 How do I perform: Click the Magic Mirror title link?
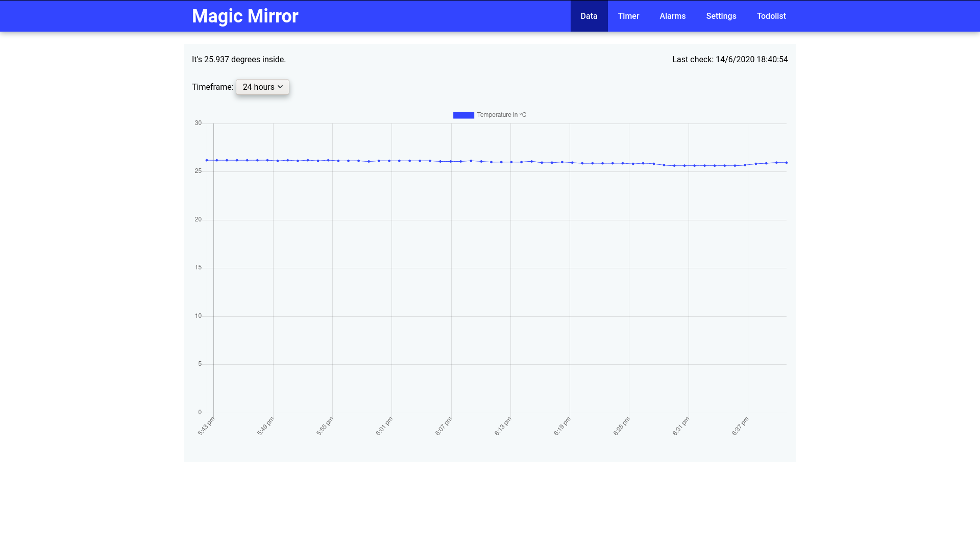[245, 16]
